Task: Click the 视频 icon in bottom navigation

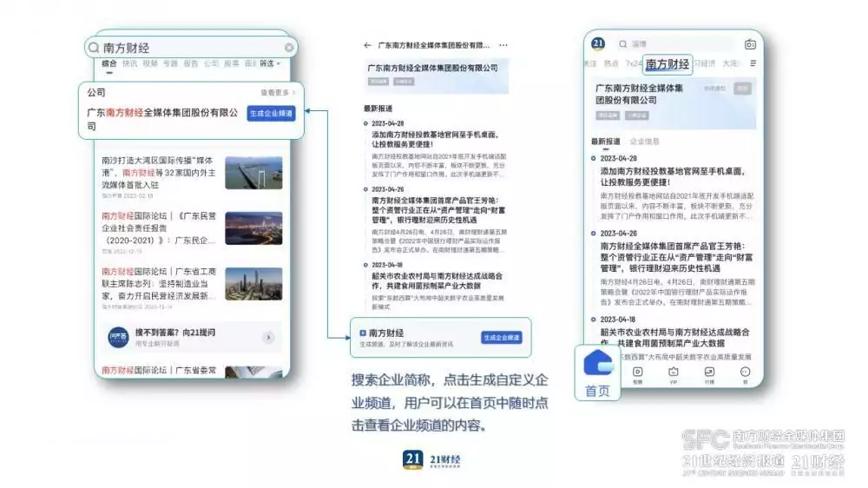Action: 638,374
